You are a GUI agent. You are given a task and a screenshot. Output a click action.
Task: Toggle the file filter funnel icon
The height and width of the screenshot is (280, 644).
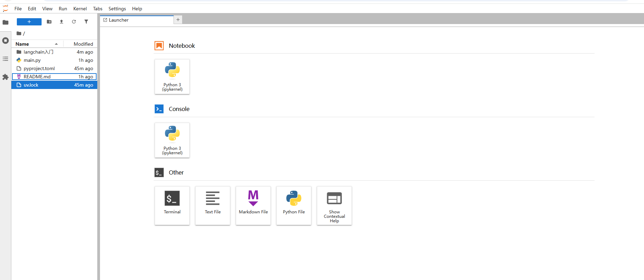point(86,22)
